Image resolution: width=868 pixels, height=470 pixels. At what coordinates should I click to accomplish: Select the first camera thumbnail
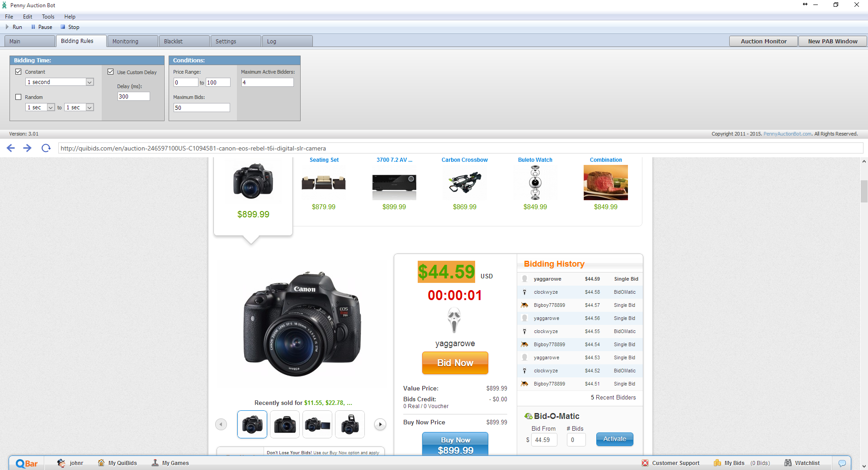tap(252, 424)
